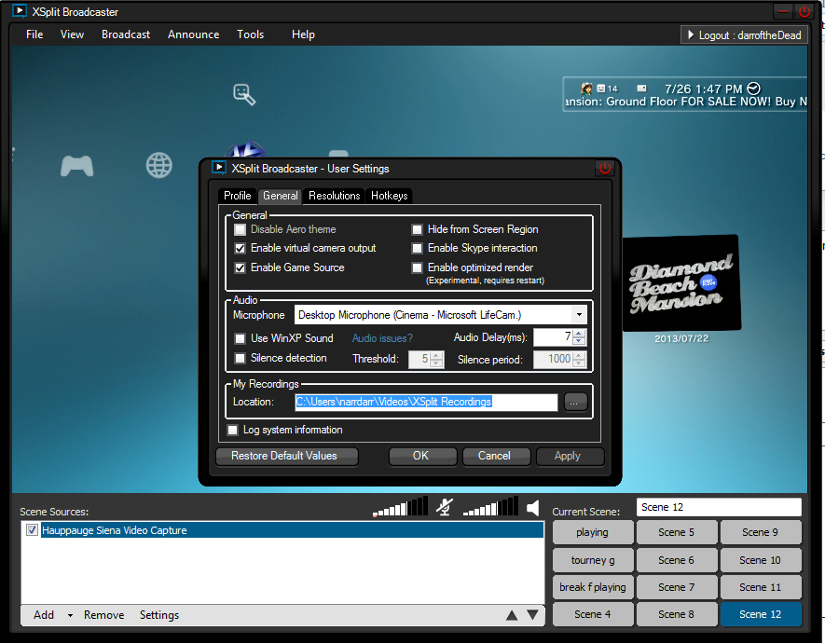Check Enable optimized render
825x644 pixels.
418,267
